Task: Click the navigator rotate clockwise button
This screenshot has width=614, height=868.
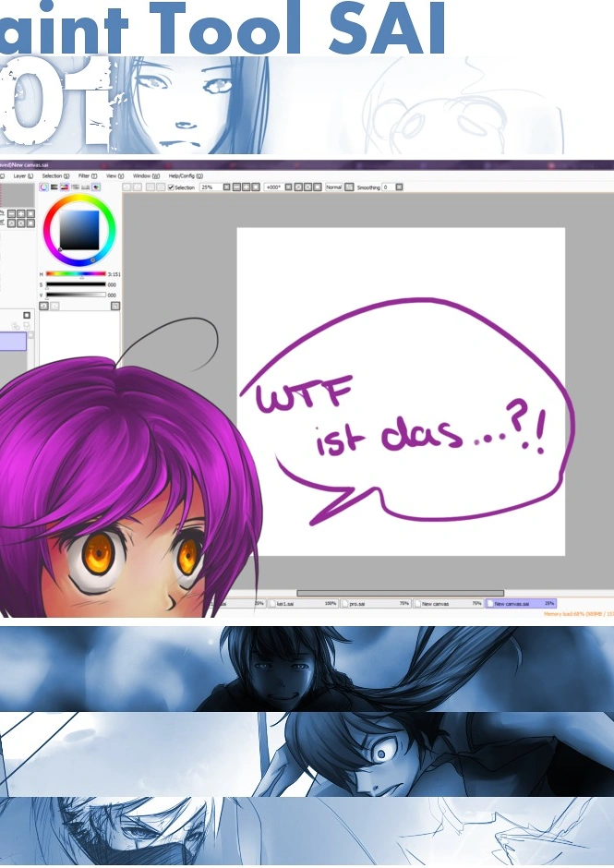Action: click(21, 223)
